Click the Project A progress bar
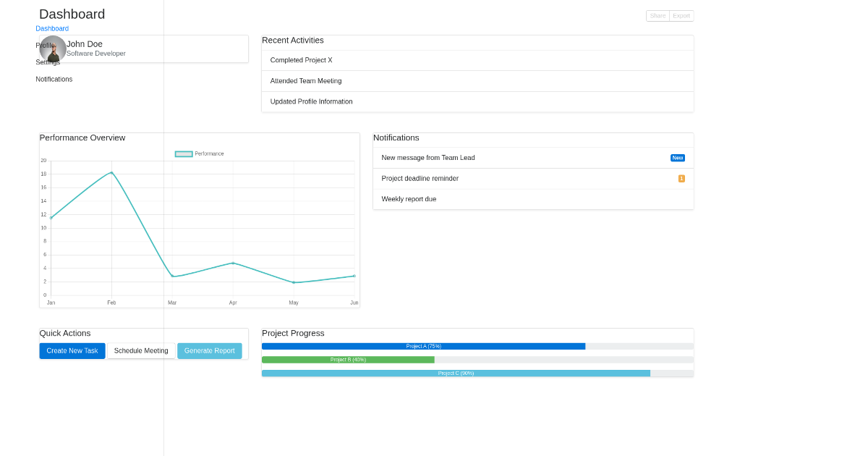Screen dimensions: 868x456 pos(423,346)
